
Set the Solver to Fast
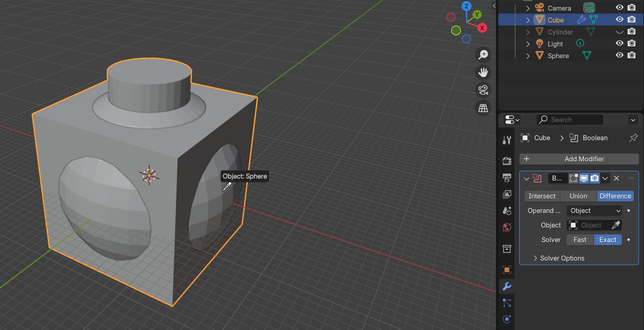tap(580, 240)
